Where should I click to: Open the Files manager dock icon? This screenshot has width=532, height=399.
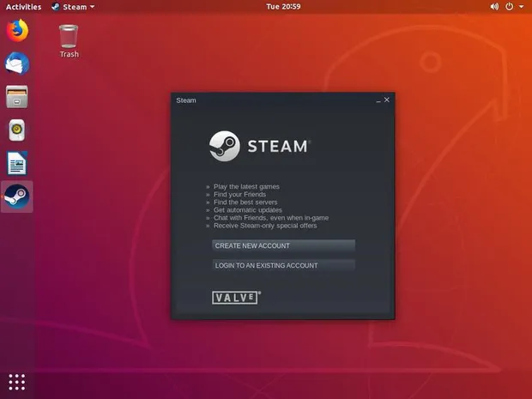[x=17, y=97]
